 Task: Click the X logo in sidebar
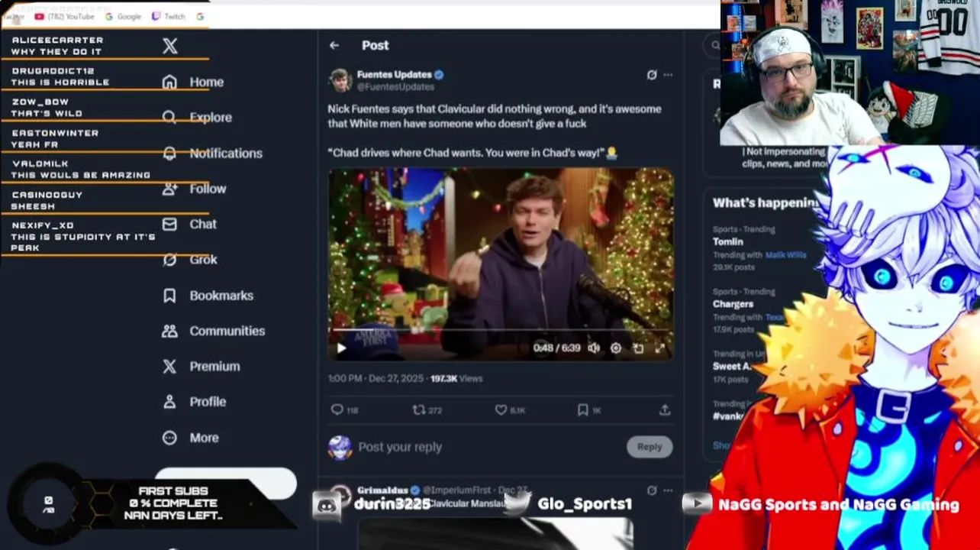pyautogui.click(x=170, y=46)
